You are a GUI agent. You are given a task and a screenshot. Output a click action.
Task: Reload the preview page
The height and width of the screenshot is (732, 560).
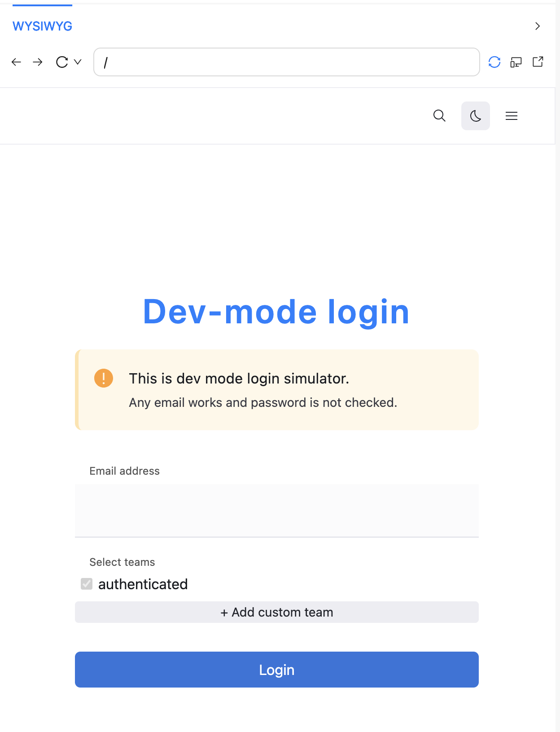point(62,62)
